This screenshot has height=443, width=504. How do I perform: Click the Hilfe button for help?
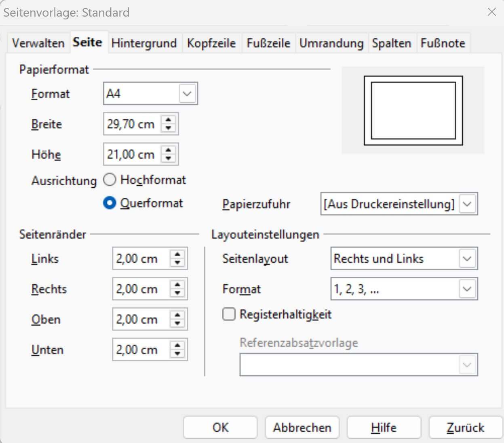(x=384, y=427)
